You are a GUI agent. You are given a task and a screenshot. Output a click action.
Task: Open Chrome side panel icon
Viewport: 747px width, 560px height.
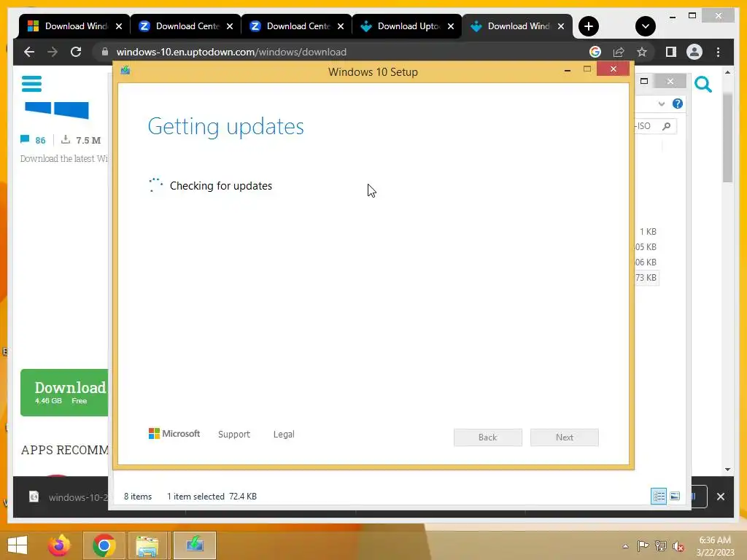(671, 52)
